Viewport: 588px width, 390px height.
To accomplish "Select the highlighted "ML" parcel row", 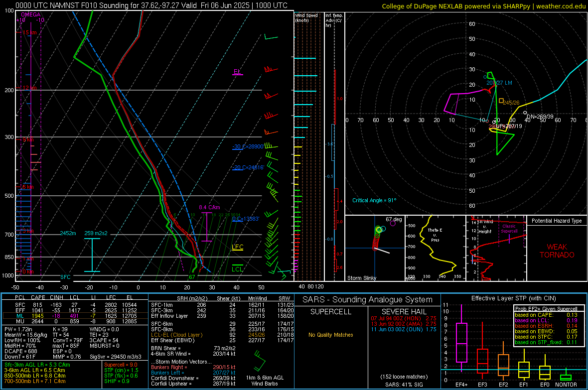I will coord(75,316).
